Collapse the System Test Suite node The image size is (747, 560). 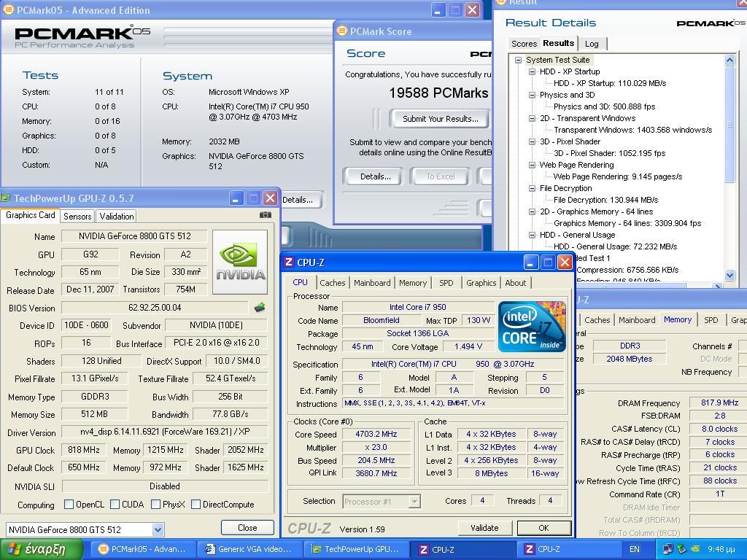click(519, 60)
